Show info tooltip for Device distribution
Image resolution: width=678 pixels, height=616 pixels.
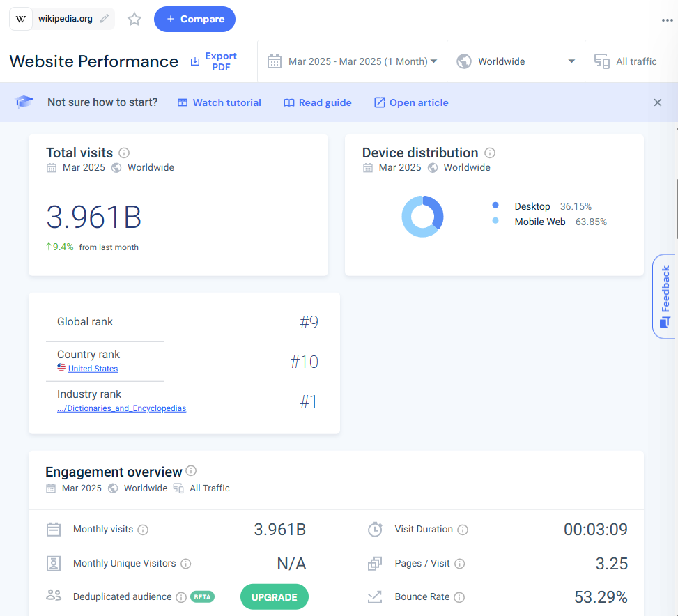(x=489, y=153)
